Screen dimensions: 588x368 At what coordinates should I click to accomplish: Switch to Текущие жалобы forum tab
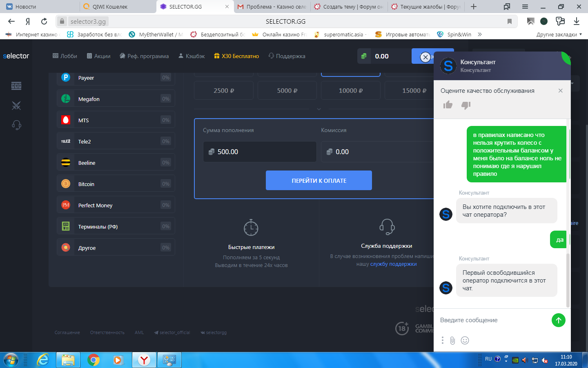tap(425, 7)
